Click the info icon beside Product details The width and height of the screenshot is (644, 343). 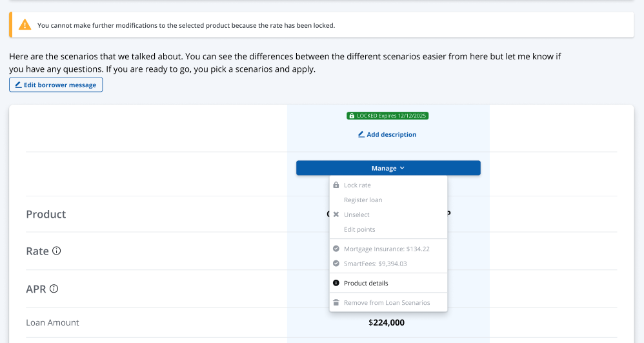336,283
